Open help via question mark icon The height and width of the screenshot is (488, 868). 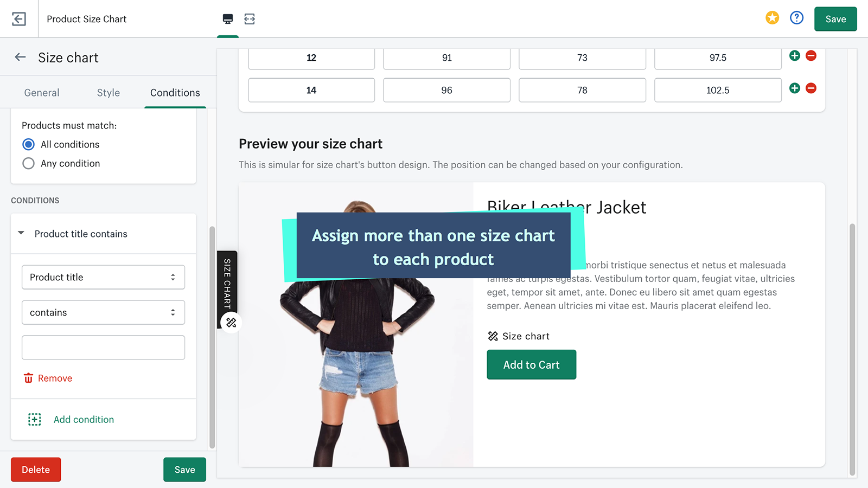pyautogui.click(x=796, y=18)
